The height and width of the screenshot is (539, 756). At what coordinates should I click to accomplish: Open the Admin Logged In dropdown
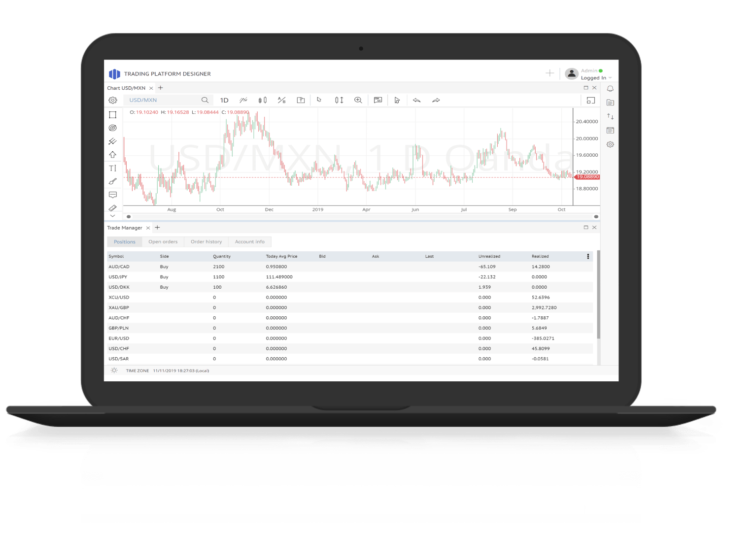pyautogui.click(x=596, y=74)
